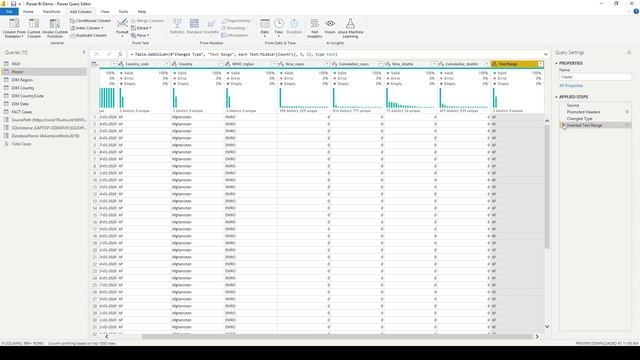Click the Cumulative_cases data type icon
This screenshot has width=640, height=360.
(x=334, y=64)
